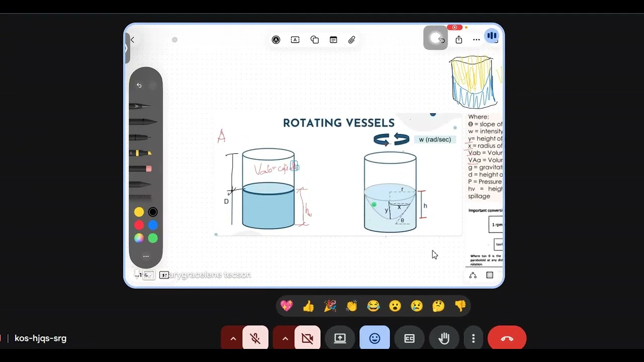644x362 pixels.
Task: Click the 'Where:' legend text
Action: click(x=478, y=117)
